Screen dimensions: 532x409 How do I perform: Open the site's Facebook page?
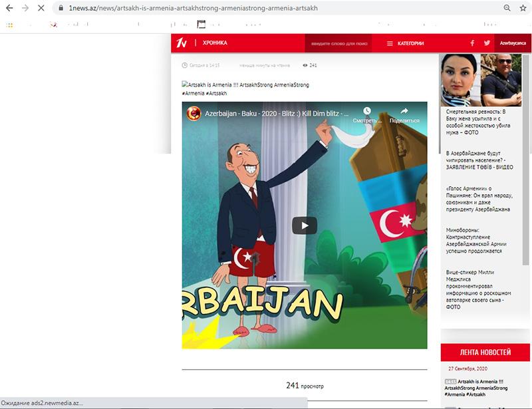click(x=472, y=43)
